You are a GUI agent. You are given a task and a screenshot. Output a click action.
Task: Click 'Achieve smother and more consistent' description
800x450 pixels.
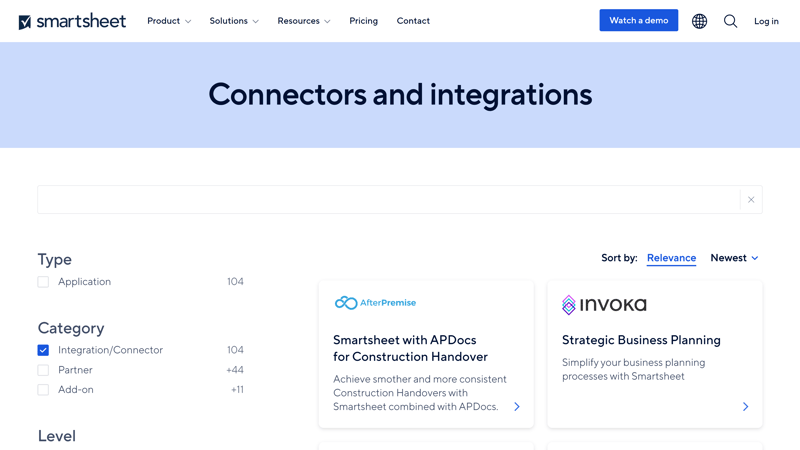420,393
